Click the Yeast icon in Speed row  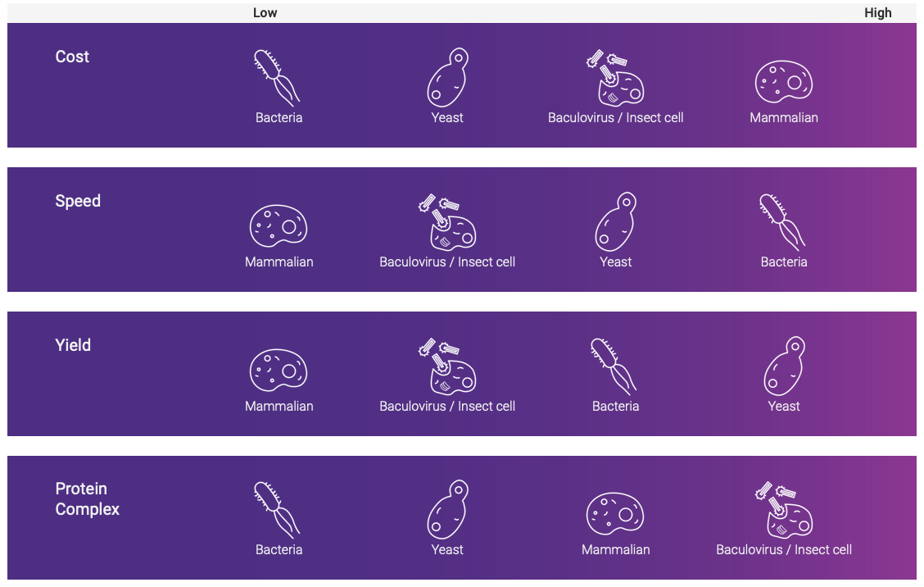[615, 221]
